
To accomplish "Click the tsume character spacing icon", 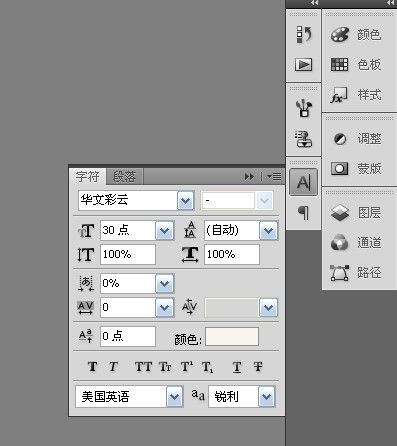I will click(86, 284).
